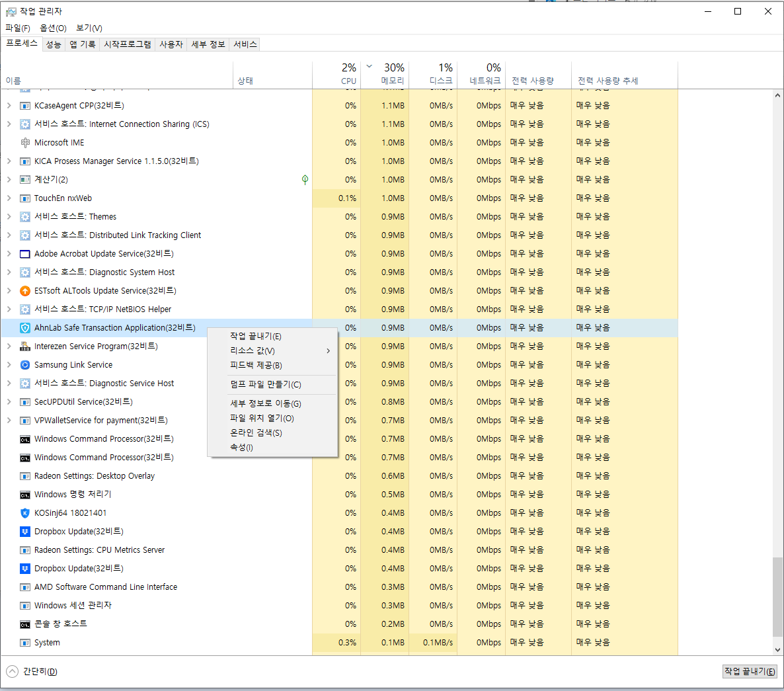Click the service host Themes gear icon

pyautogui.click(x=25, y=216)
